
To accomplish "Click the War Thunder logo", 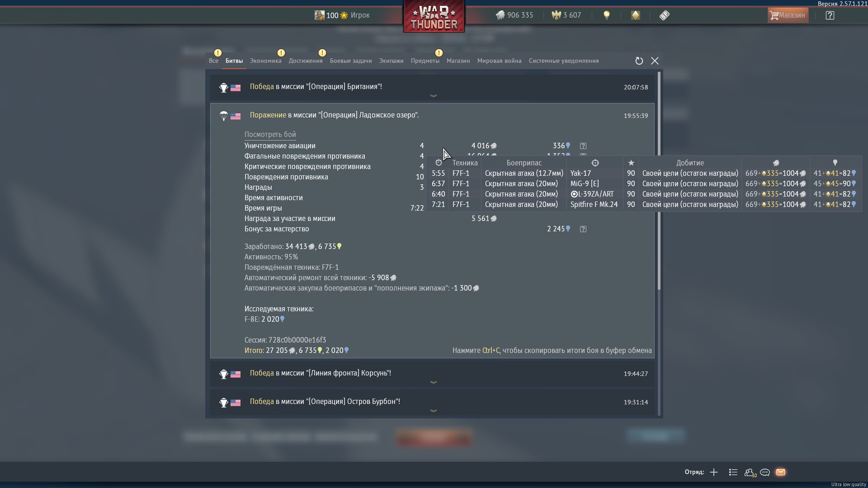I will tap(434, 16).
